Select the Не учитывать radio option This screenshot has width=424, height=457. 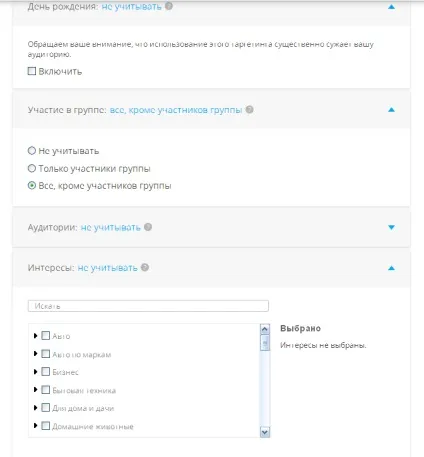(x=32, y=151)
